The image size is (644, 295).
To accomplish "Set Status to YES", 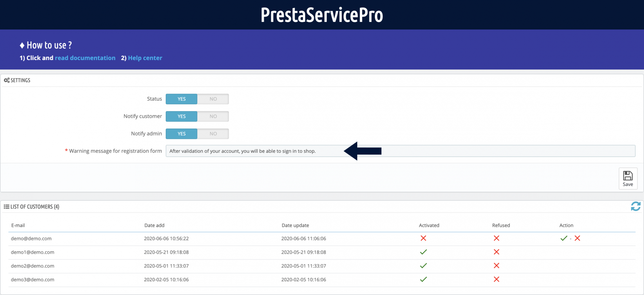I will pyautogui.click(x=181, y=99).
